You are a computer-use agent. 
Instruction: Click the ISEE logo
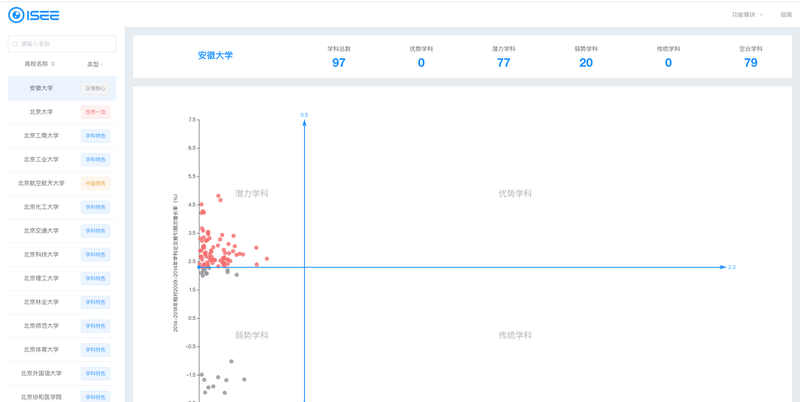click(34, 15)
